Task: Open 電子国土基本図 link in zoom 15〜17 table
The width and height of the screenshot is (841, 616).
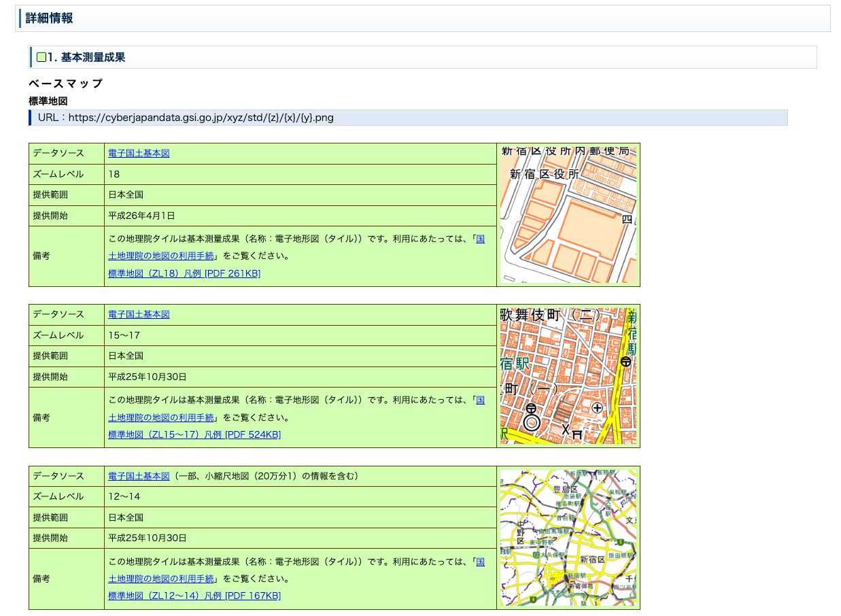Action: (x=139, y=314)
